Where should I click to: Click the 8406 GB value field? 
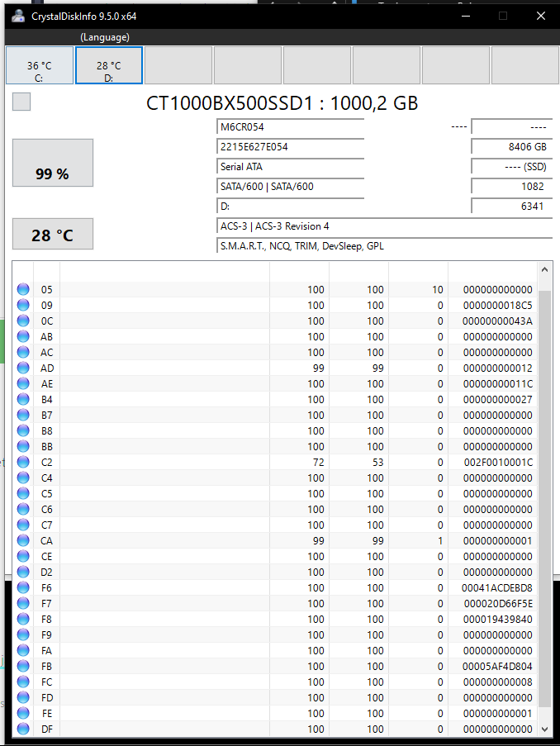512,147
